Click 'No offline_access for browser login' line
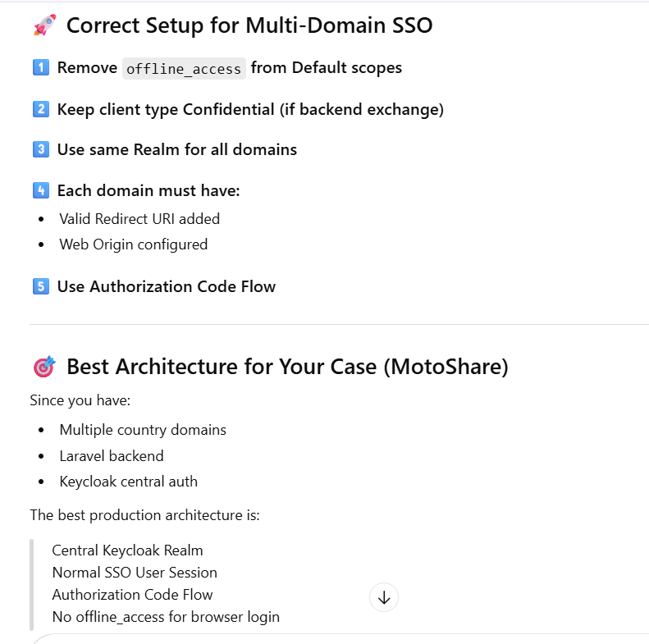Screen dimensions: 649x644 166,617
